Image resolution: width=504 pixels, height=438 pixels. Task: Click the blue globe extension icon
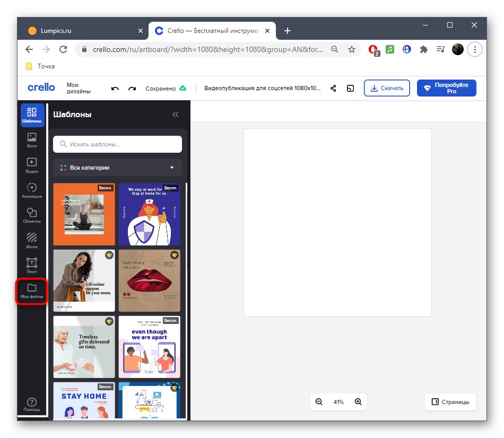[x=407, y=49]
